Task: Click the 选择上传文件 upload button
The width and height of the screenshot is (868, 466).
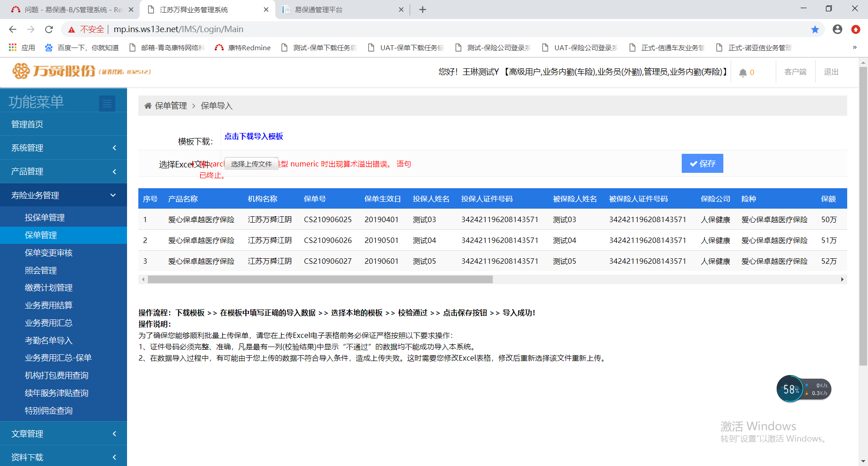Action: tap(251, 164)
